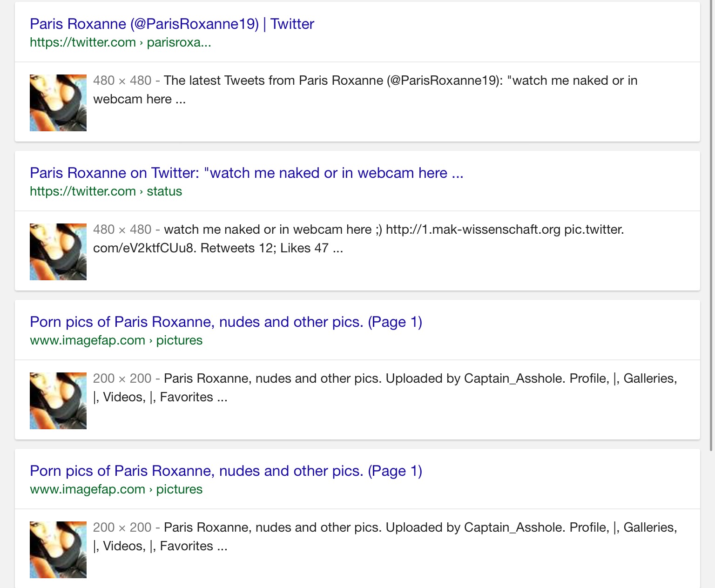Click the fourth result's www.imagefap.com › pictures URL
The image size is (715, 588).
click(x=116, y=489)
